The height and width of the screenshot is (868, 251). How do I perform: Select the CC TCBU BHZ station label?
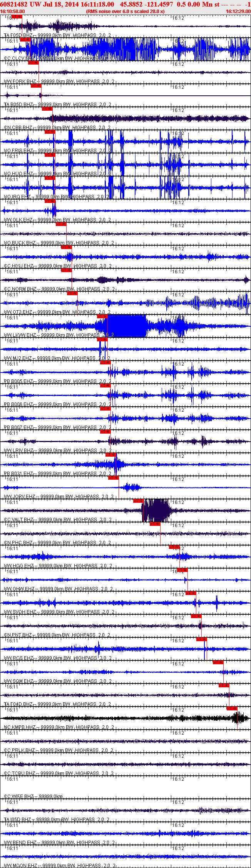tap(19, 773)
